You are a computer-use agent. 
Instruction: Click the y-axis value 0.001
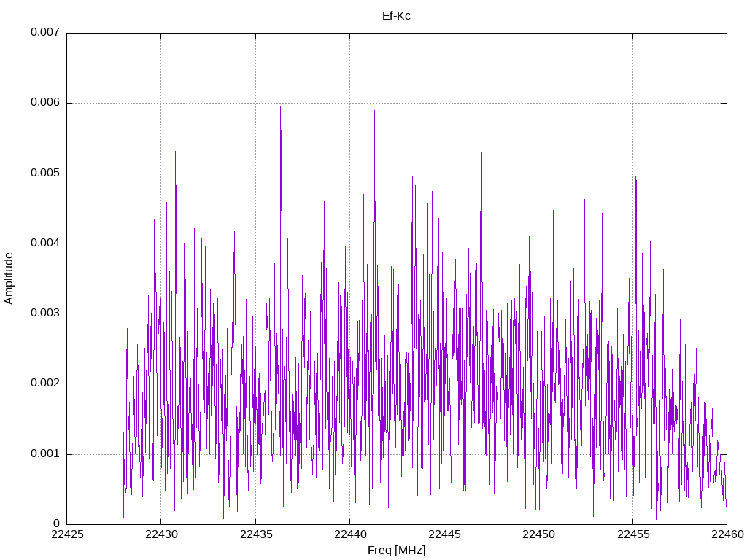(x=45, y=454)
